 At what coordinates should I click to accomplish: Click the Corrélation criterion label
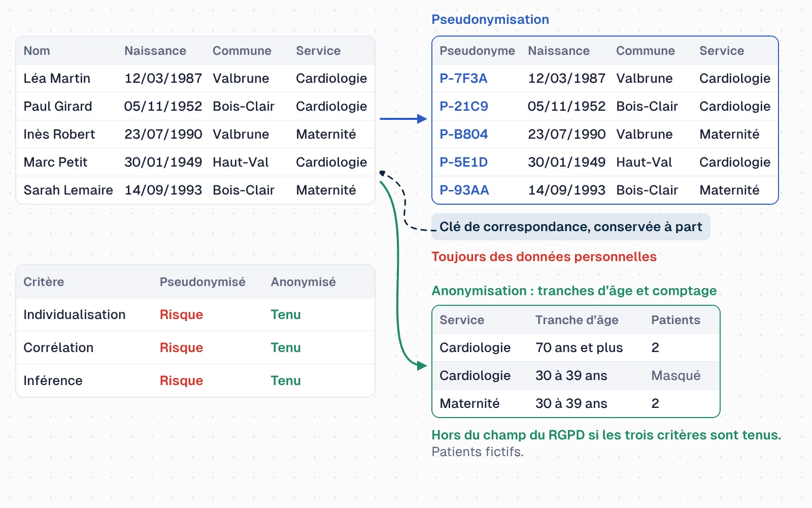[58, 347]
